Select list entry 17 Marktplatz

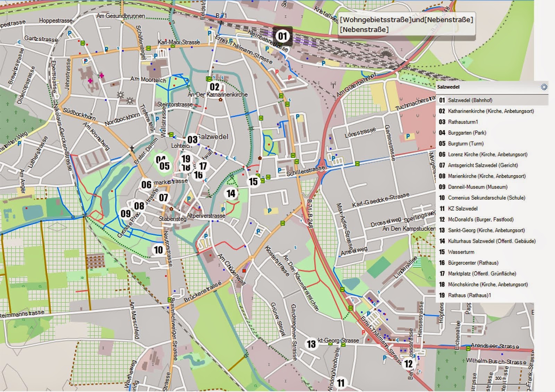[x=492, y=273]
